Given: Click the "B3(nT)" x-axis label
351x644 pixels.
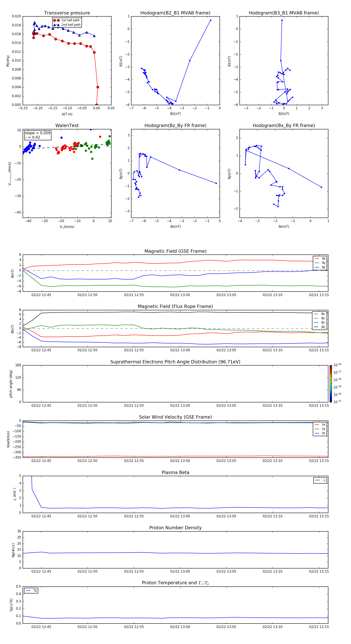Looking at the screenshot, I should pos(284,114).
